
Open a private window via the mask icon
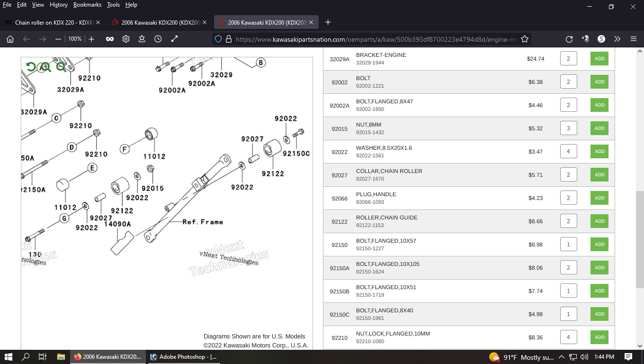coord(109,39)
